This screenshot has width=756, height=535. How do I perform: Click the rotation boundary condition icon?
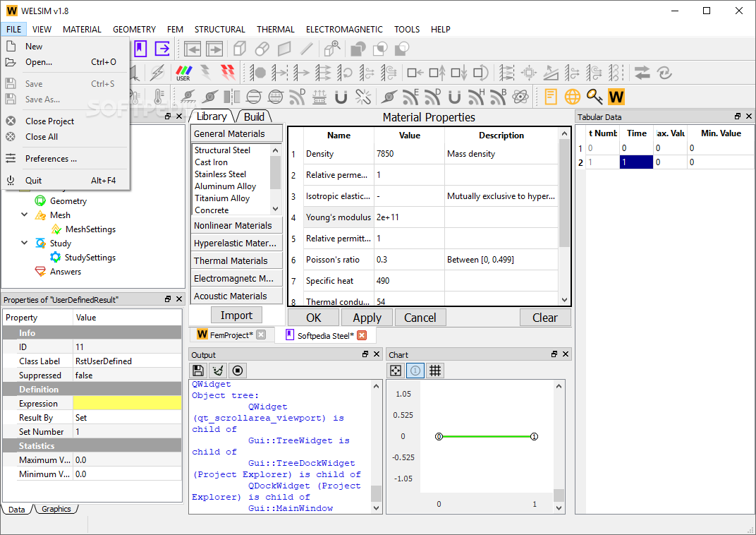[x=345, y=73]
